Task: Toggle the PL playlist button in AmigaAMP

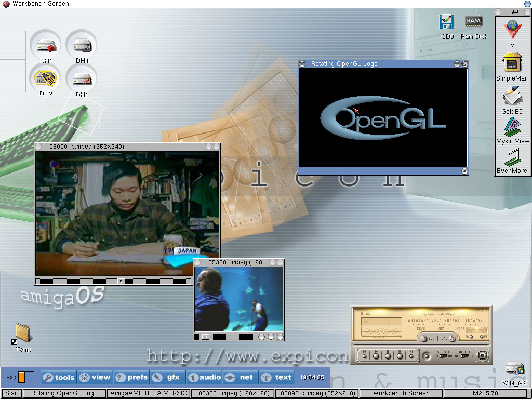Action: tap(482, 337)
